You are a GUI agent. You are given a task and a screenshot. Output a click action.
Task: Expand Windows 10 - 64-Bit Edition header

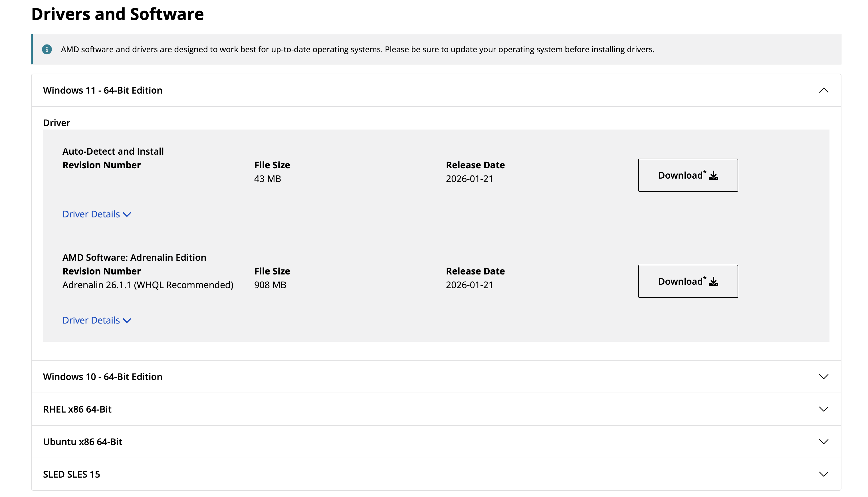click(102, 377)
